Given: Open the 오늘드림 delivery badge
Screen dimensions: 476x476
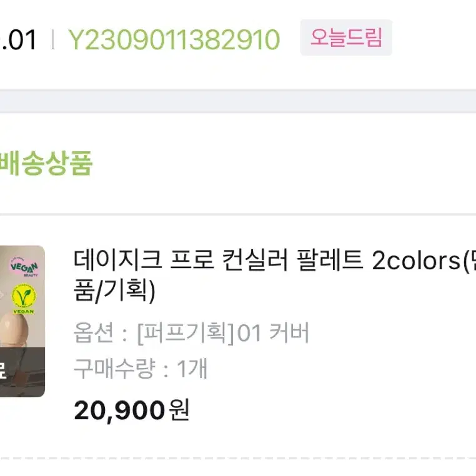Looking at the screenshot, I should pyautogui.click(x=346, y=37).
